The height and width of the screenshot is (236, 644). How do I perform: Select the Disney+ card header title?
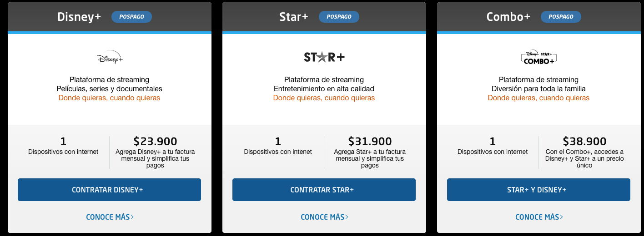tap(79, 17)
